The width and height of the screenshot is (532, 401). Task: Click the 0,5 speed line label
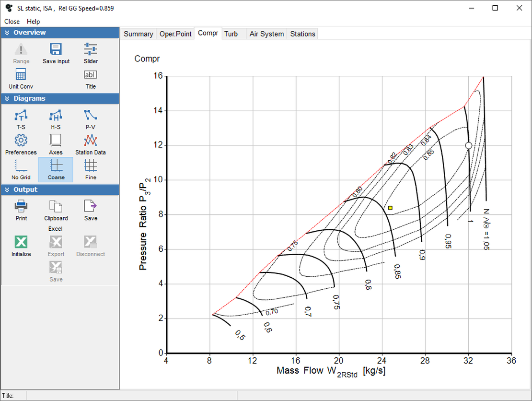pos(240,335)
